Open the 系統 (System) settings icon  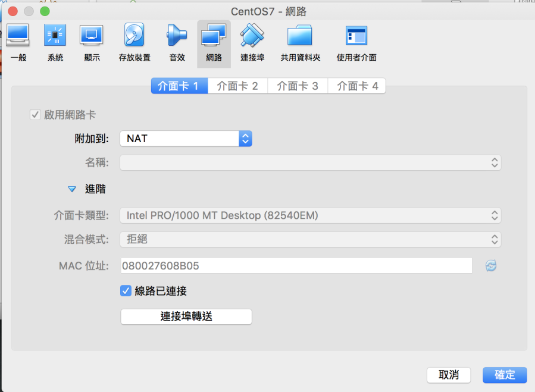55,37
